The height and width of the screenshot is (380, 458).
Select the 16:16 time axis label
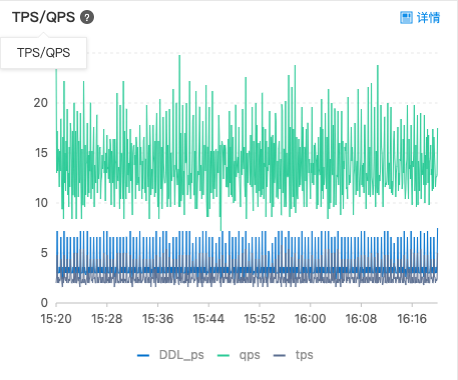[x=412, y=319]
